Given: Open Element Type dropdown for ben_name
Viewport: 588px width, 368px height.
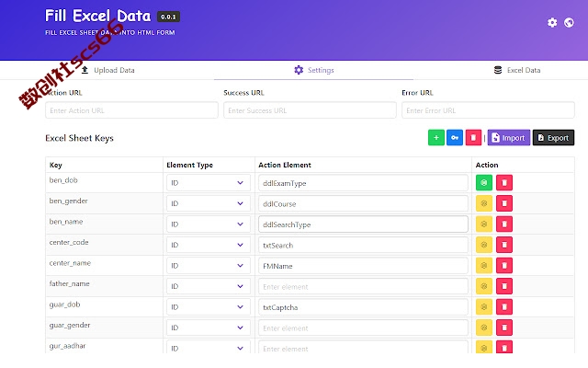Looking at the screenshot, I should pyautogui.click(x=209, y=224).
